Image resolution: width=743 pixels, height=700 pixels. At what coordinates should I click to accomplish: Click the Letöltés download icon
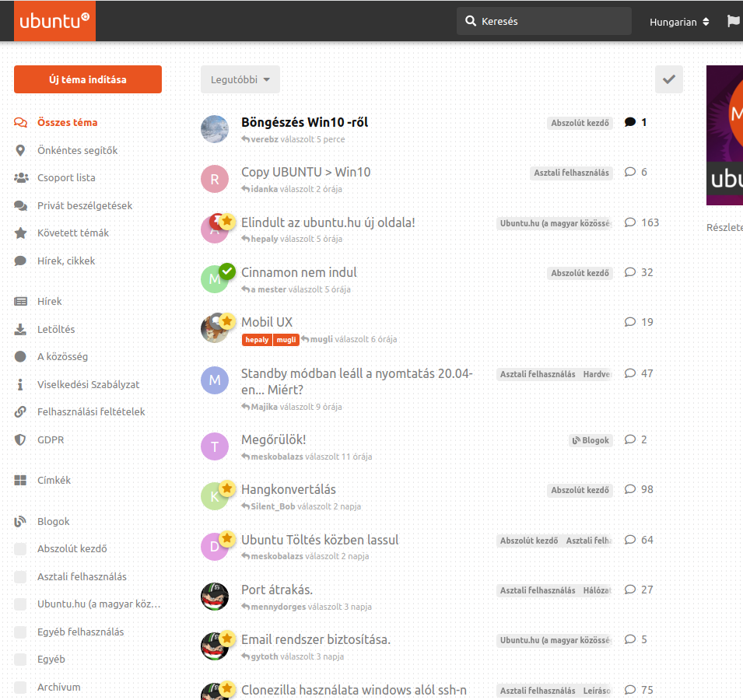click(21, 329)
